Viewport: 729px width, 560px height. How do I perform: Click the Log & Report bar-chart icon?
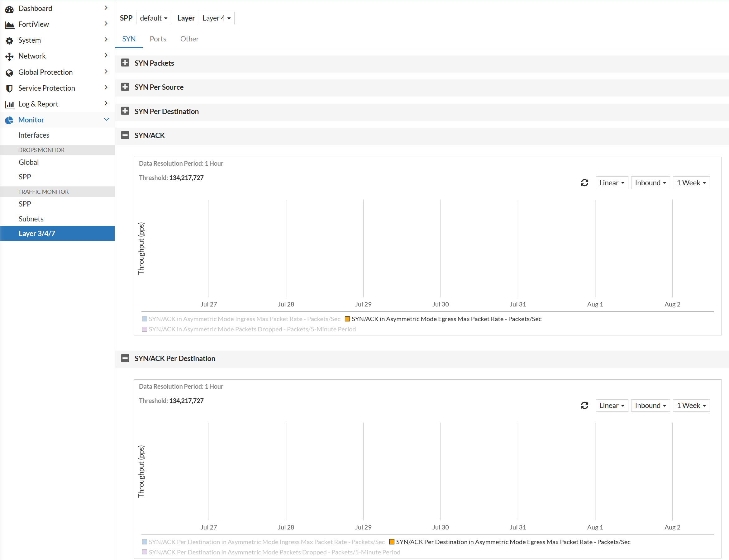(9, 104)
